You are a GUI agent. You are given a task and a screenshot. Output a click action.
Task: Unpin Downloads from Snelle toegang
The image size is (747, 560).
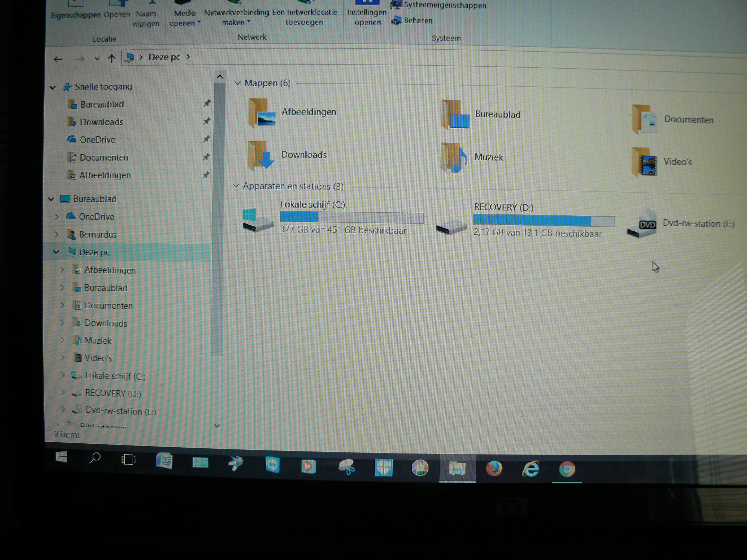point(207,121)
